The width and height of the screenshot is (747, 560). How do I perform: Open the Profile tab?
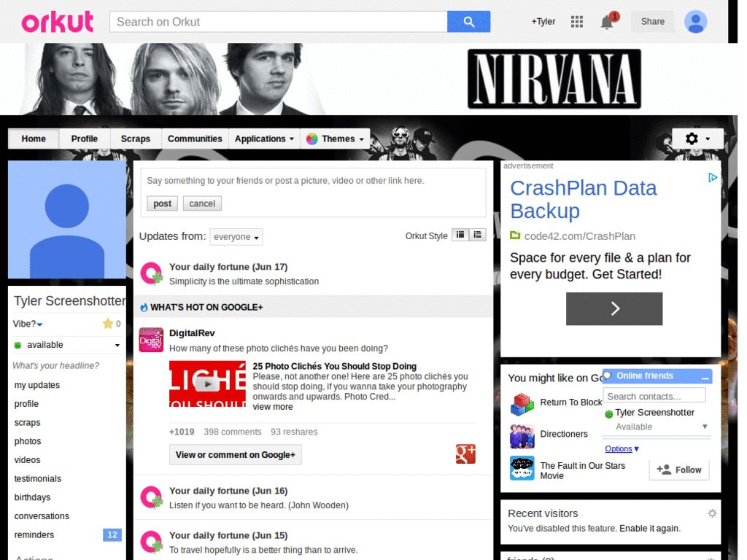tap(85, 139)
